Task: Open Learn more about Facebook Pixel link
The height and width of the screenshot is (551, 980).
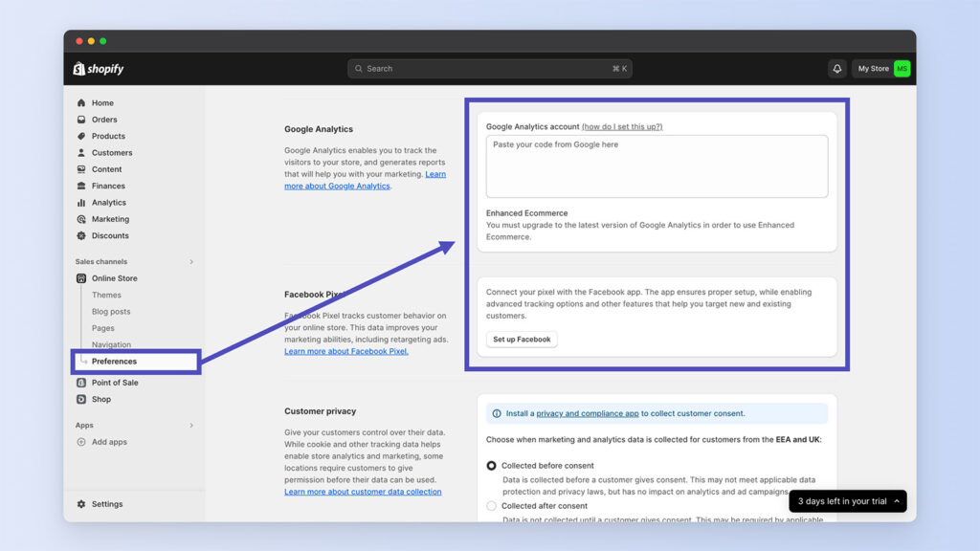Action: point(345,351)
